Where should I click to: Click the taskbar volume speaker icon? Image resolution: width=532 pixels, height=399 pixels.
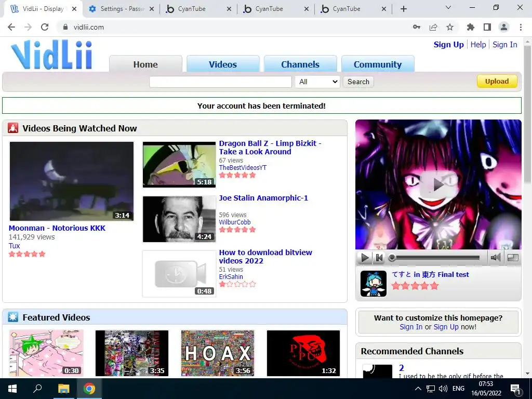click(x=443, y=389)
